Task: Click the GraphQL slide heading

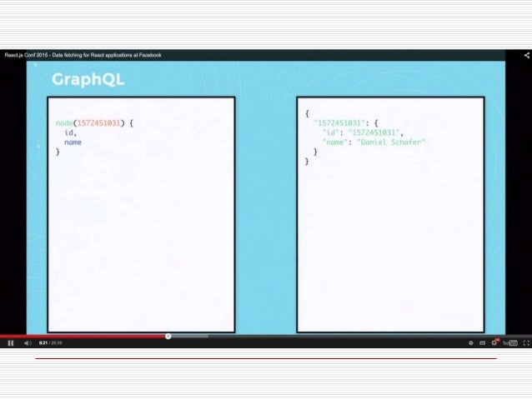Action: point(88,79)
